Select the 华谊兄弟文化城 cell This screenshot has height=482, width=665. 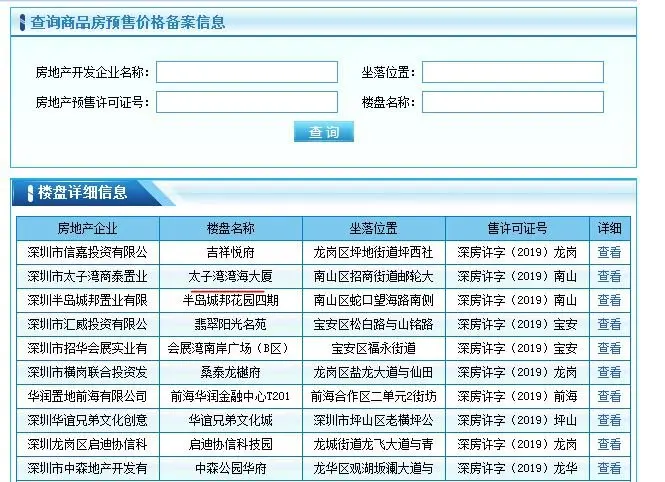(231, 421)
